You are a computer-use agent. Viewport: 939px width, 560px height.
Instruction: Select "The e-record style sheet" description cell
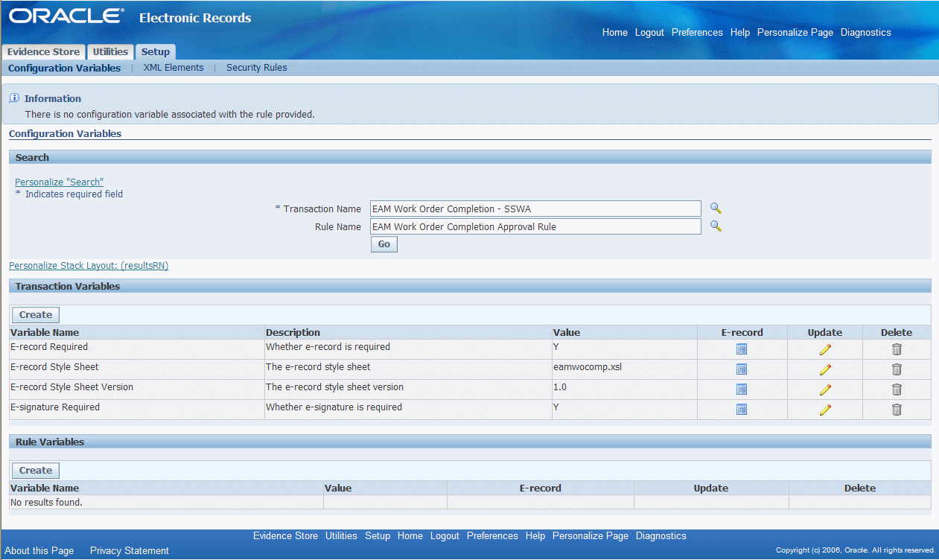pyautogui.click(x=318, y=367)
